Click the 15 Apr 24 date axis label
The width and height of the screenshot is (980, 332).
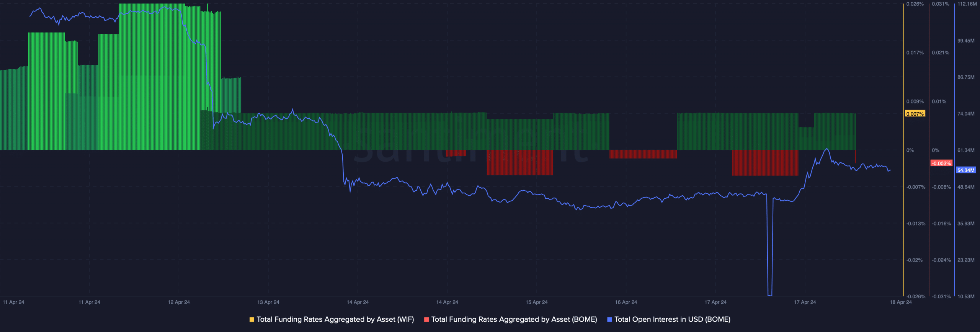536,302
